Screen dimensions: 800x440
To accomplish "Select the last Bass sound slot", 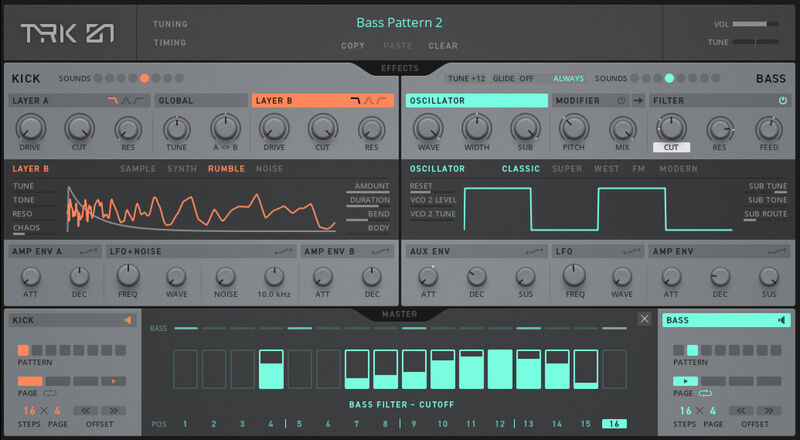I will click(x=716, y=78).
